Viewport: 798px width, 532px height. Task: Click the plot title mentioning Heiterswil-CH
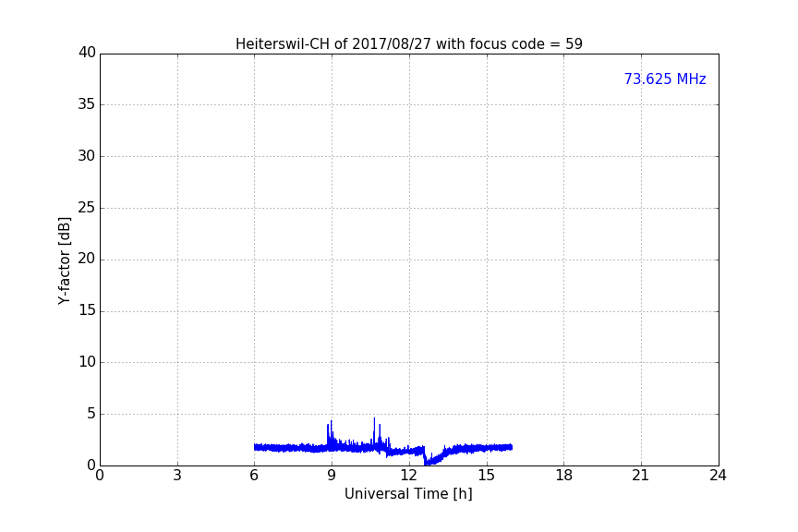pos(408,44)
